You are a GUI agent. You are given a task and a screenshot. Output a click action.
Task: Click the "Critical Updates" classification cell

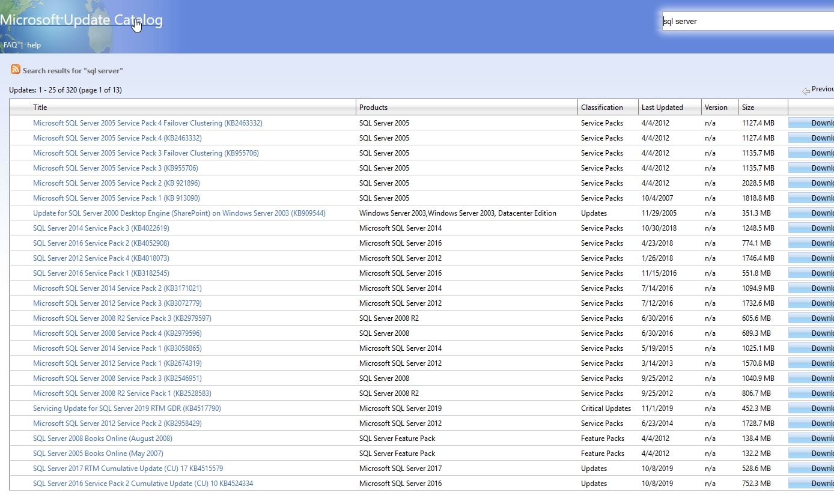tap(606, 408)
